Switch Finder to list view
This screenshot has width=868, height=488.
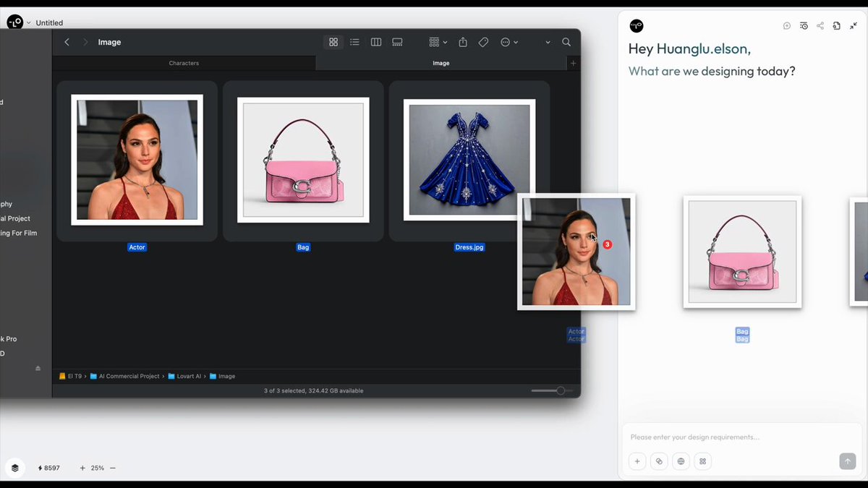coord(354,42)
